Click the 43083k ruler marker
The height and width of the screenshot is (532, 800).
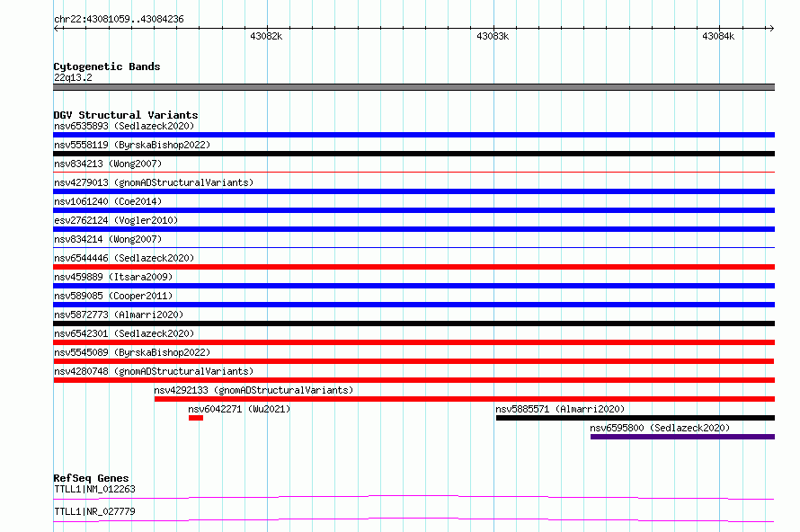pos(493,36)
